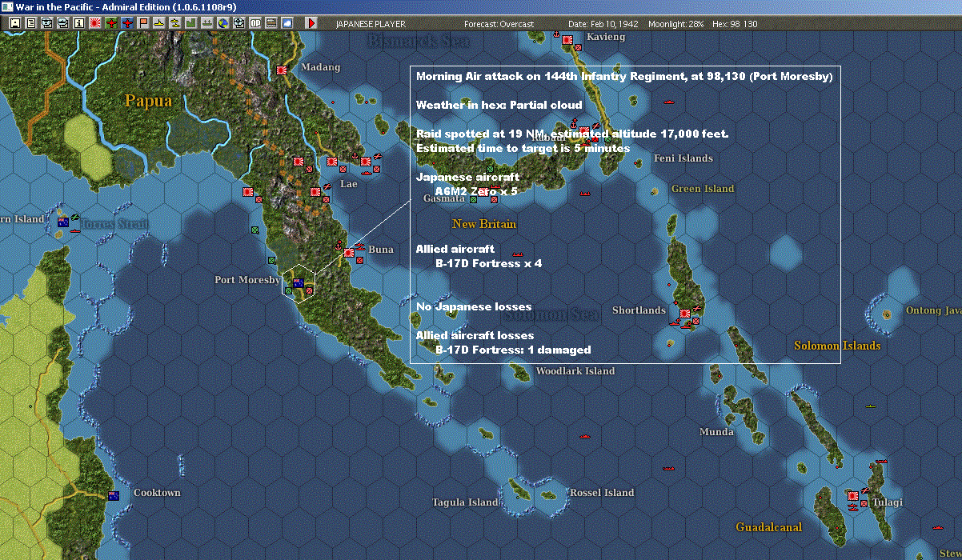962x560 pixels.
Task: Select red aircraft on green background icon
Action: [111, 23]
